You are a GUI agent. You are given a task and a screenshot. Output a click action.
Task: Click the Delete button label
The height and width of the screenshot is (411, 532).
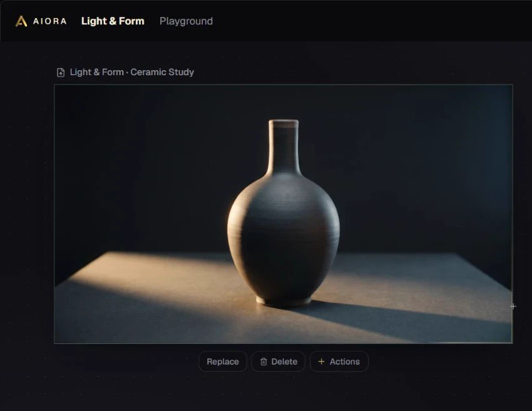pyautogui.click(x=284, y=362)
